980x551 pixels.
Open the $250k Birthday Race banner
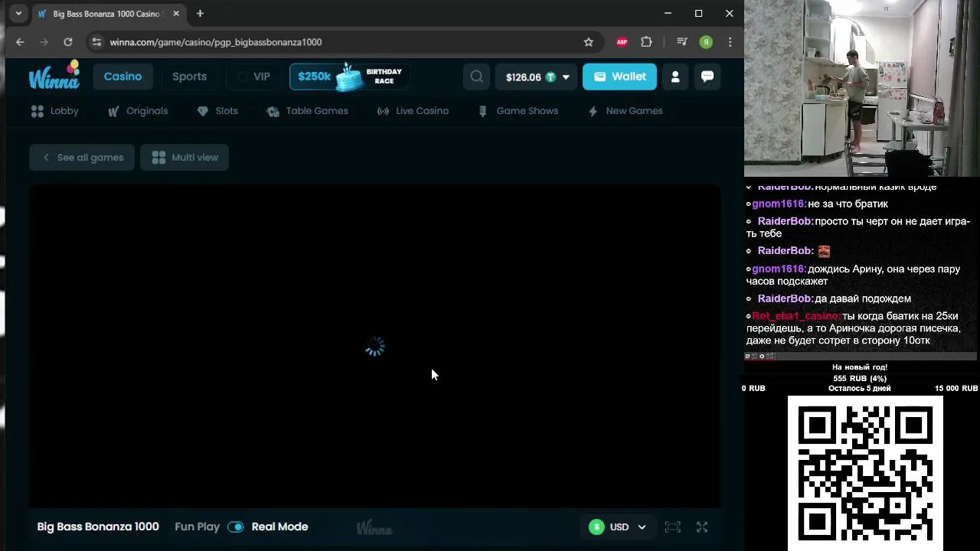(349, 77)
